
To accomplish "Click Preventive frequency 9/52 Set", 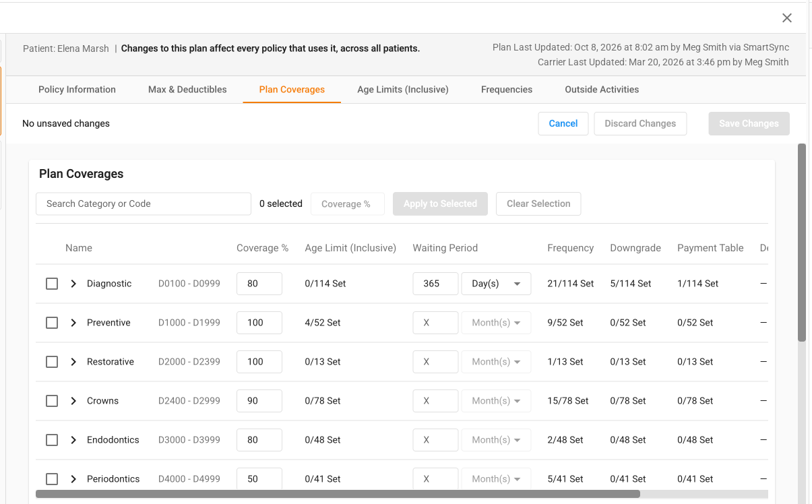I will (x=565, y=323).
